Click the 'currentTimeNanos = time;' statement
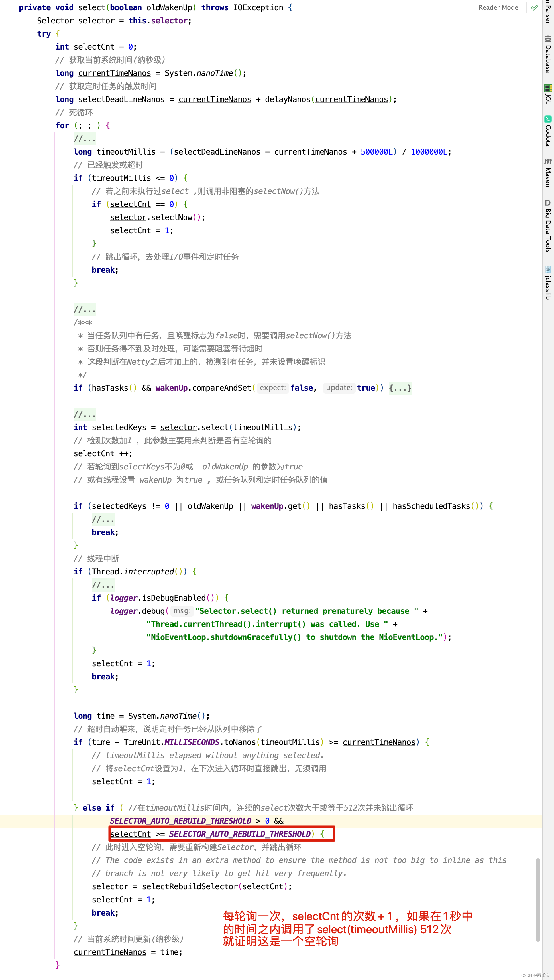The width and height of the screenshot is (554, 980). (x=128, y=952)
